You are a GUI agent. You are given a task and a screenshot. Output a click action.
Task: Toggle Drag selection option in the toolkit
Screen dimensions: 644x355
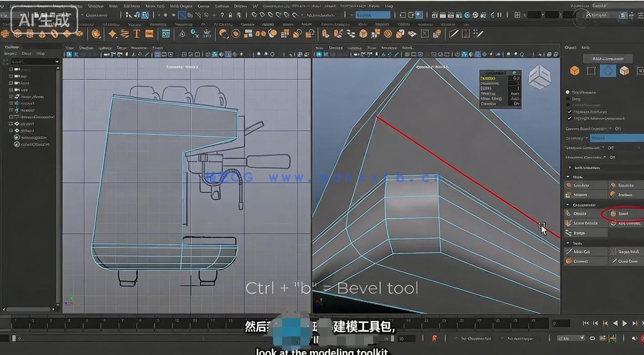coord(569,98)
